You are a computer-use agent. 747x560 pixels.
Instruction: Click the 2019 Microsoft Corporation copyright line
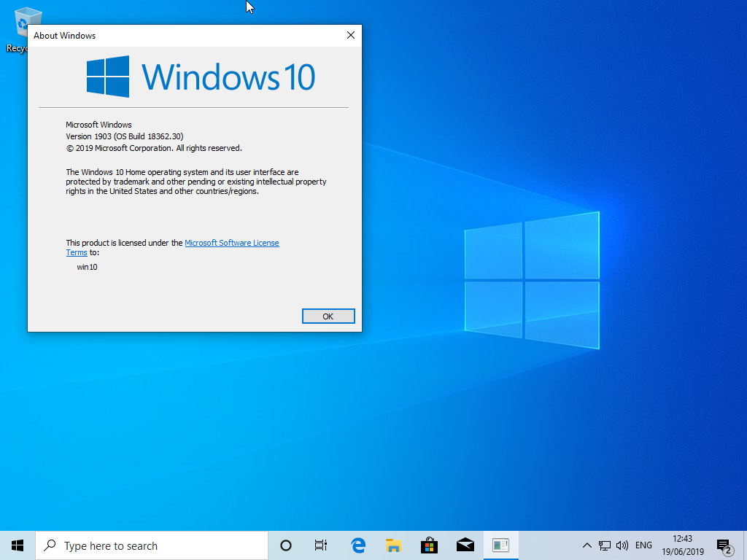(154, 148)
